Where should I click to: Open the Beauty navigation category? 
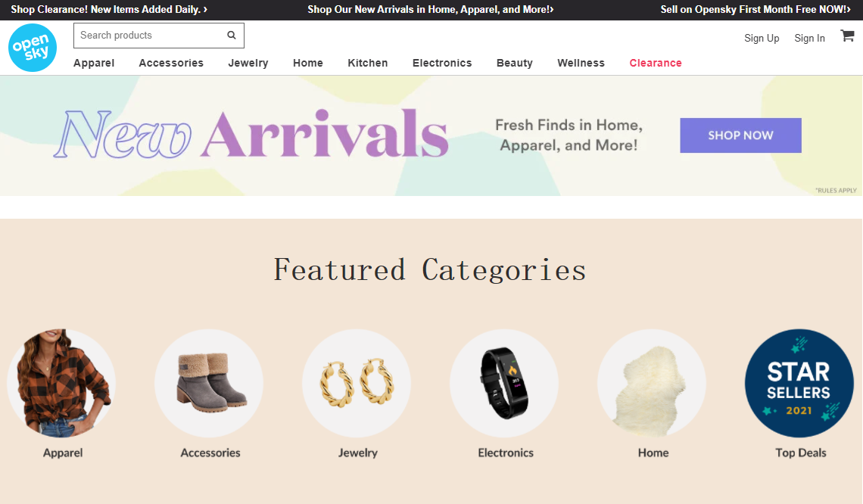point(515,63)
